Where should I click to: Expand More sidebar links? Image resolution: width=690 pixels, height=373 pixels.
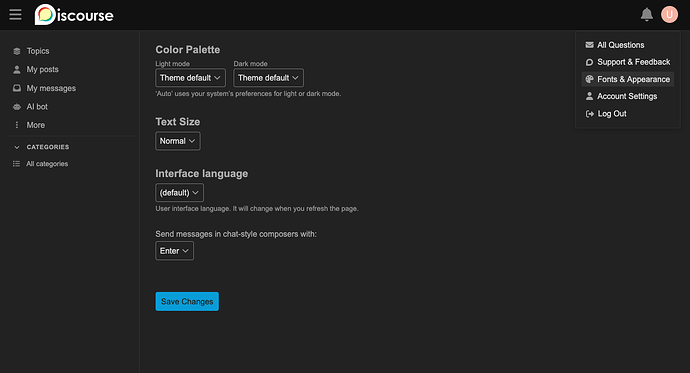36,125
